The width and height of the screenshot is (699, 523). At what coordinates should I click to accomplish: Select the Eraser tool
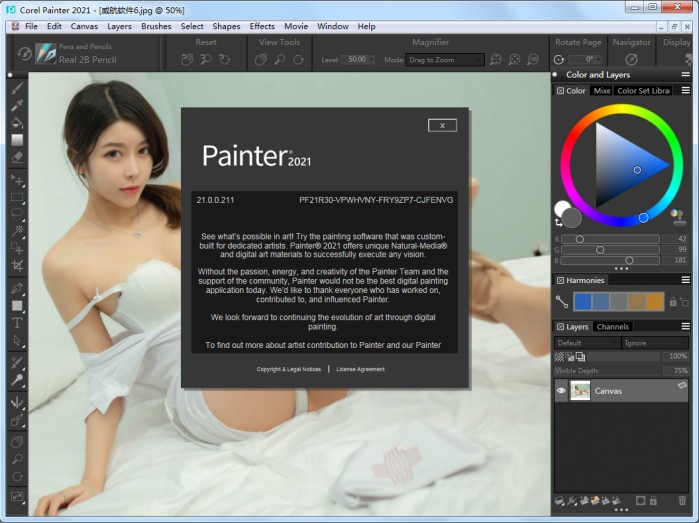pos(17,157)
